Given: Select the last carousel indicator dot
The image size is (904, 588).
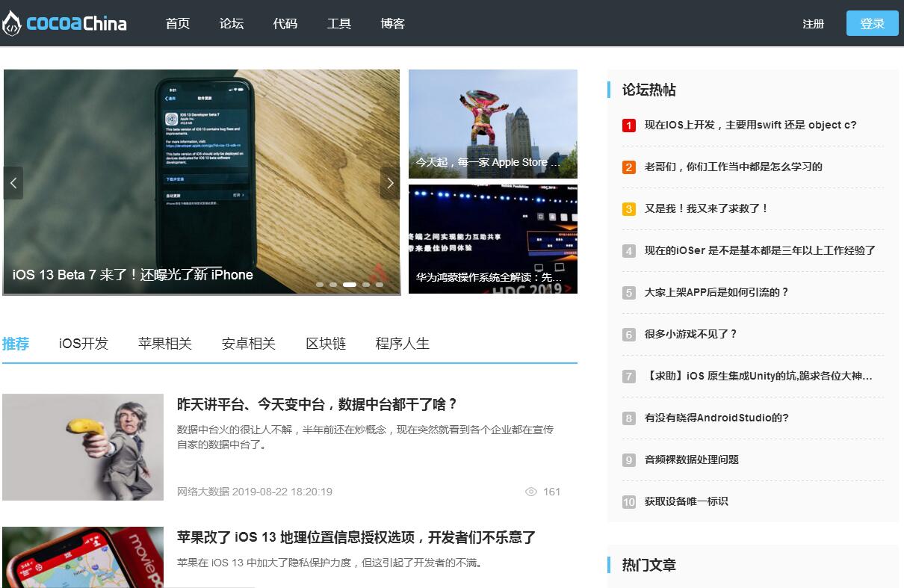Looking at the screenshot, I should click(380, 285).
